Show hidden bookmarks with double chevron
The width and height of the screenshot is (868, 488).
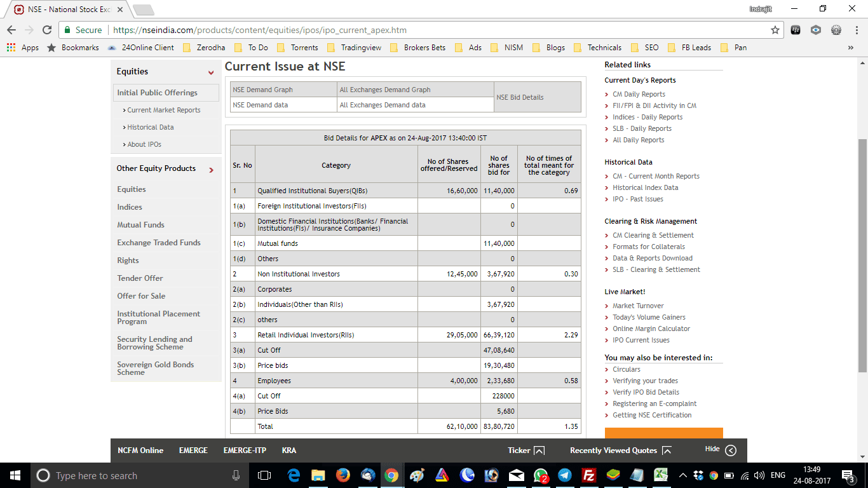pyautogui.click(x=851, y=48)
